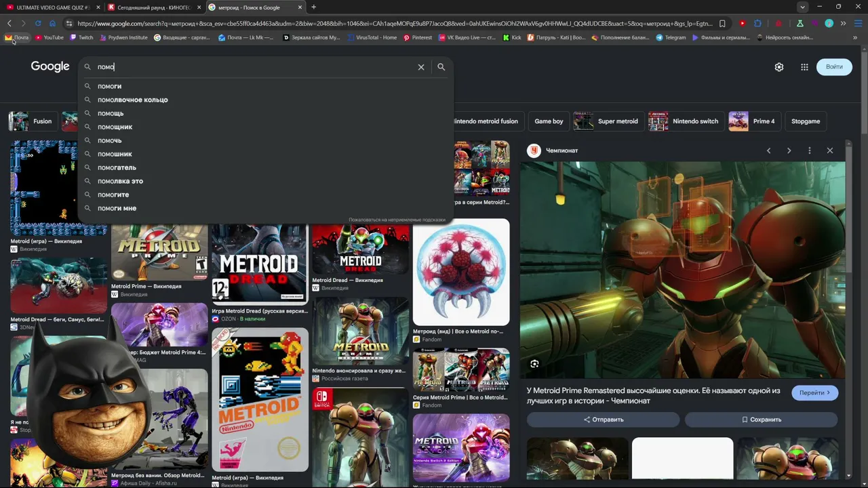
Task: Open the tab search dropdown
Action: 802,7
